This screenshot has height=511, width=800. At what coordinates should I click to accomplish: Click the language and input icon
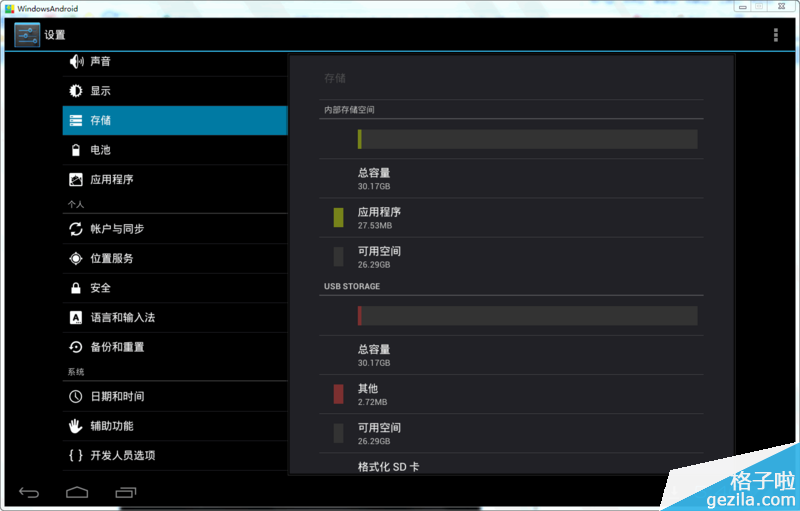point(76,318)
